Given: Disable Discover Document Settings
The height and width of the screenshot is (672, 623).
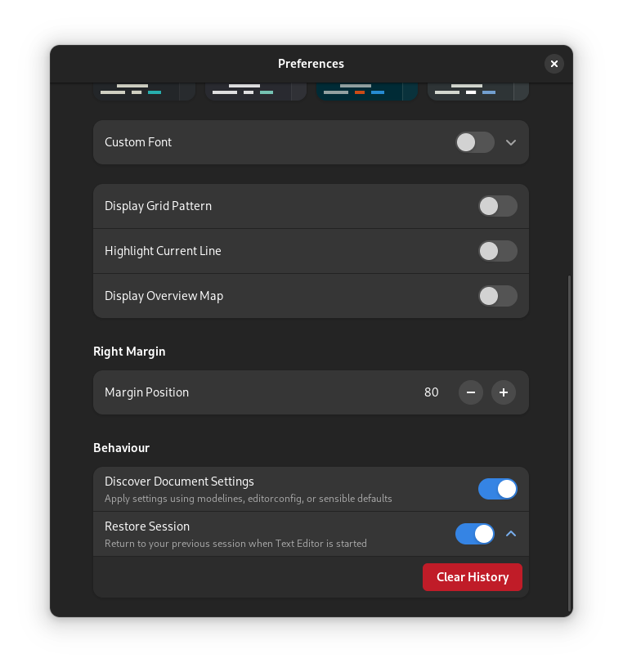Looking at the screenshot, I should coord(497,489).
